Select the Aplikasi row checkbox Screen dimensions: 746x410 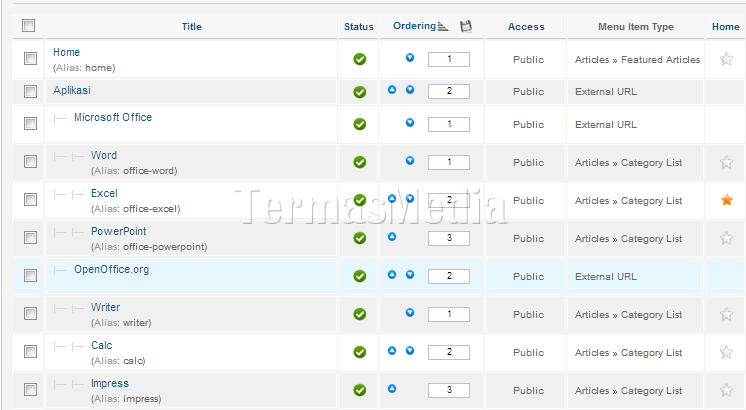(x=30, y=91)
